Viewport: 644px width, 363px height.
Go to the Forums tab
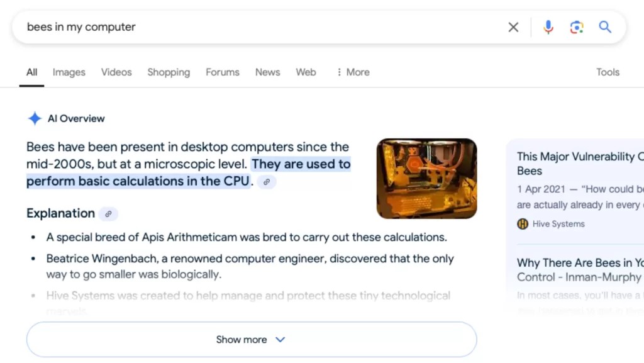tap(223, 72)
